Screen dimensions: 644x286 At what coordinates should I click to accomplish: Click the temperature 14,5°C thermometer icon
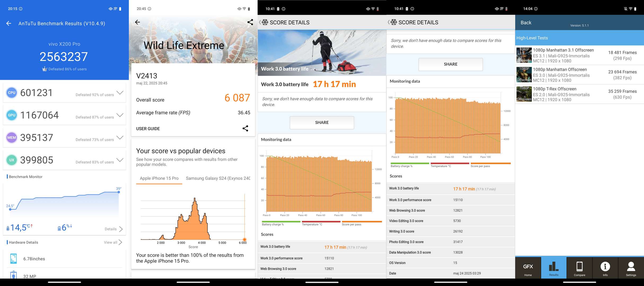click(8, 228)
